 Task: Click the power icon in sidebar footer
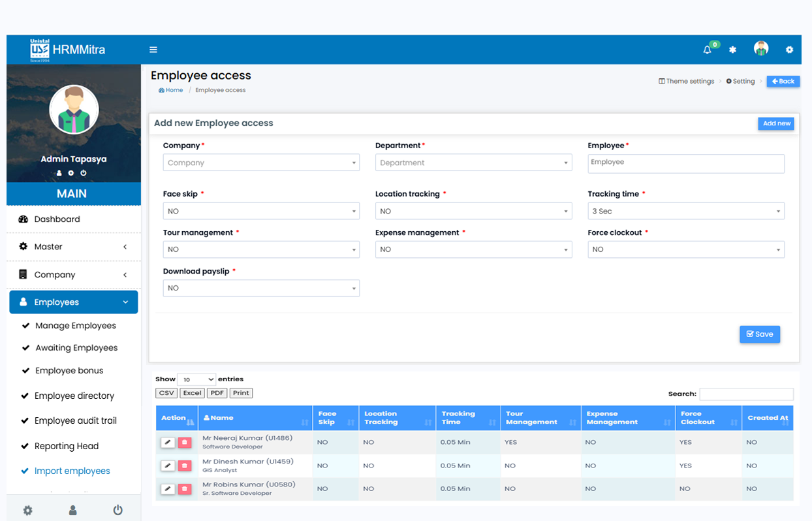coord(117,510)
